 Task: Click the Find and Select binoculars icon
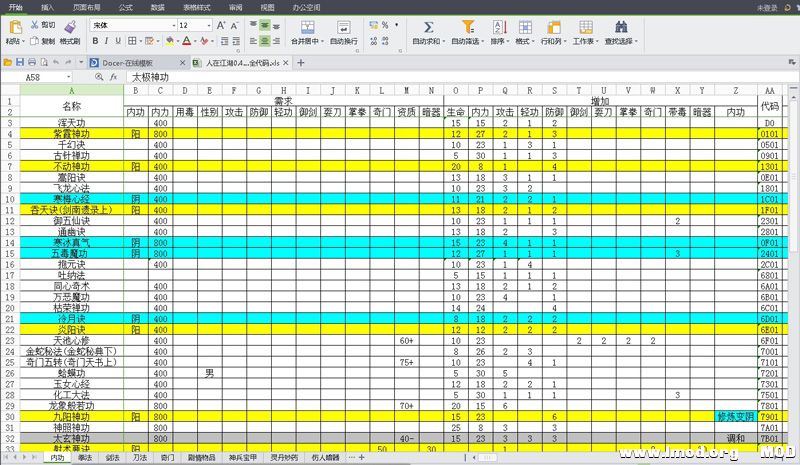pos(620,27)
